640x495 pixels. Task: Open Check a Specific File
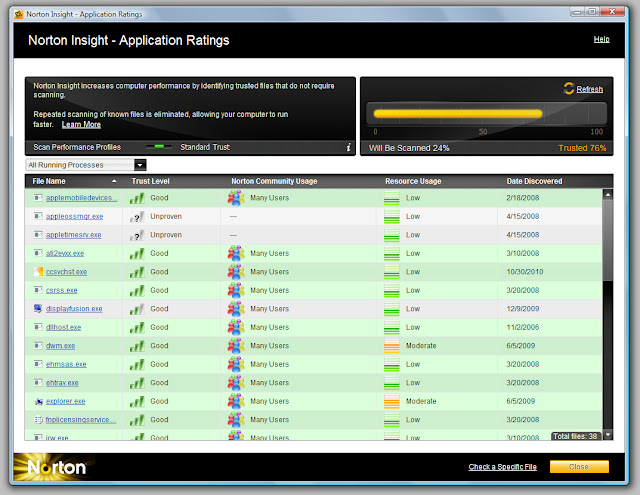[502, 467]
